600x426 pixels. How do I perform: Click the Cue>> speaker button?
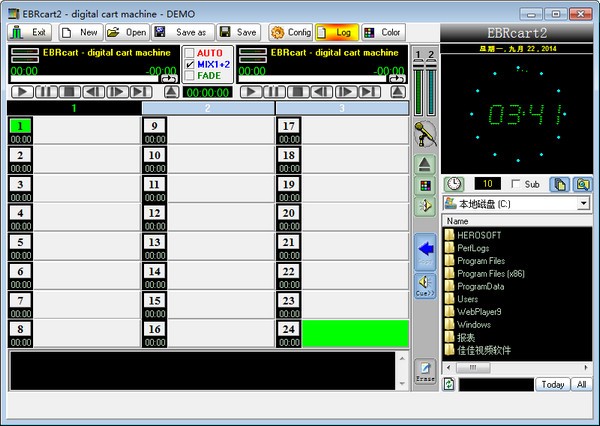[x=426, y=286]
